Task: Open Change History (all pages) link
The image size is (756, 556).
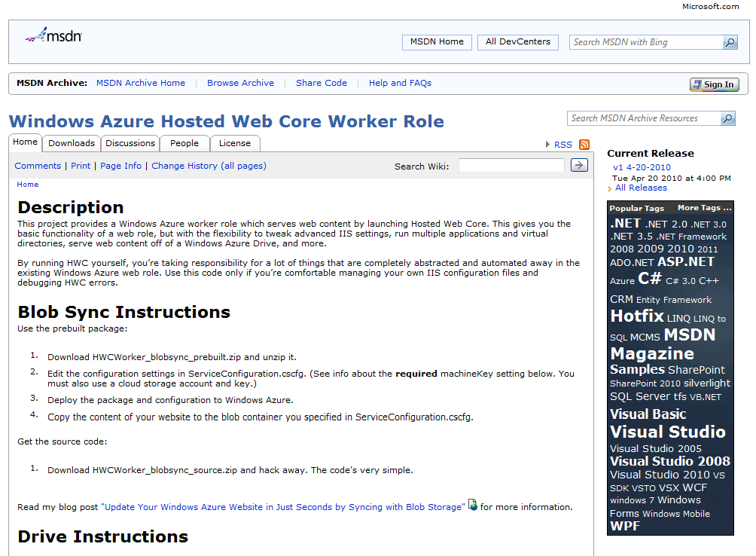Action: 209,166
